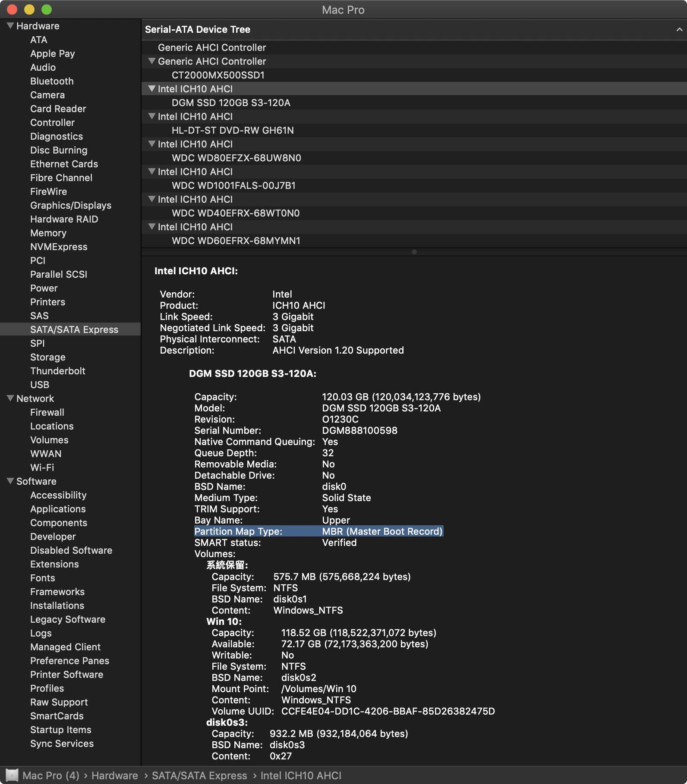
Task: Collapse Intel ICH10 AHCI above WDC WD40EFRX
Action: (x=151, y=199)
